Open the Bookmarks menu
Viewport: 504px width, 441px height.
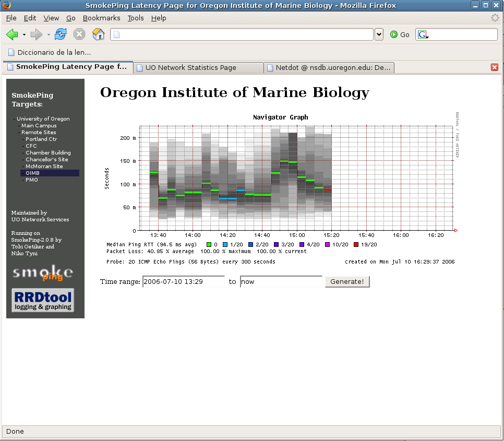101,18
